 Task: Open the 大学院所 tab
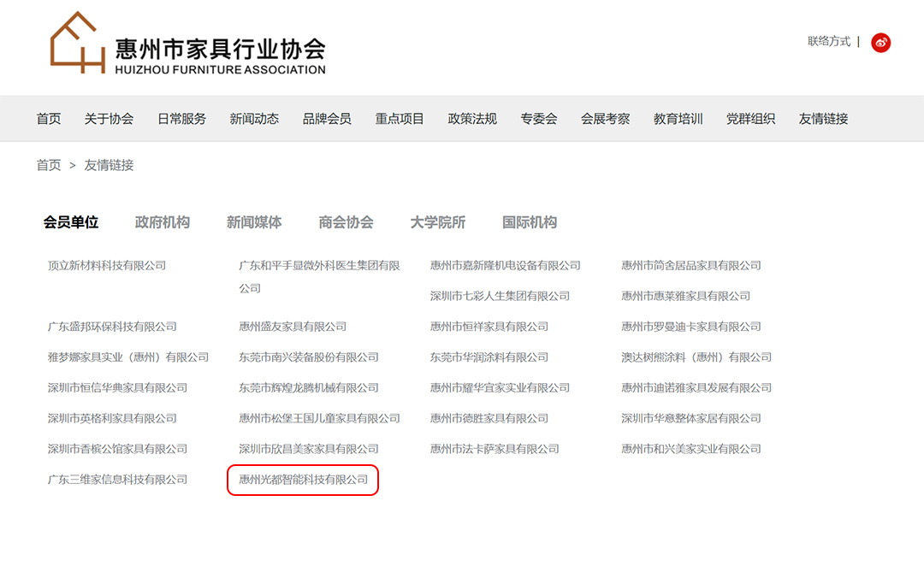point(437,222)
